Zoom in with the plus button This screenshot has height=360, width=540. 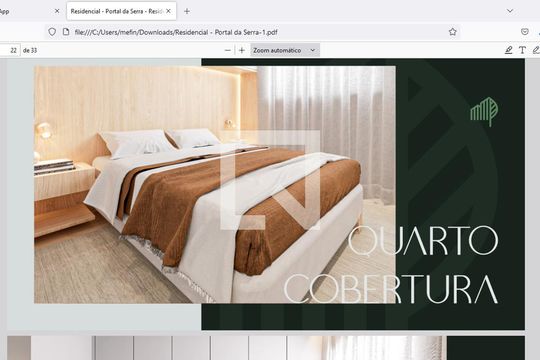[242, 50]
